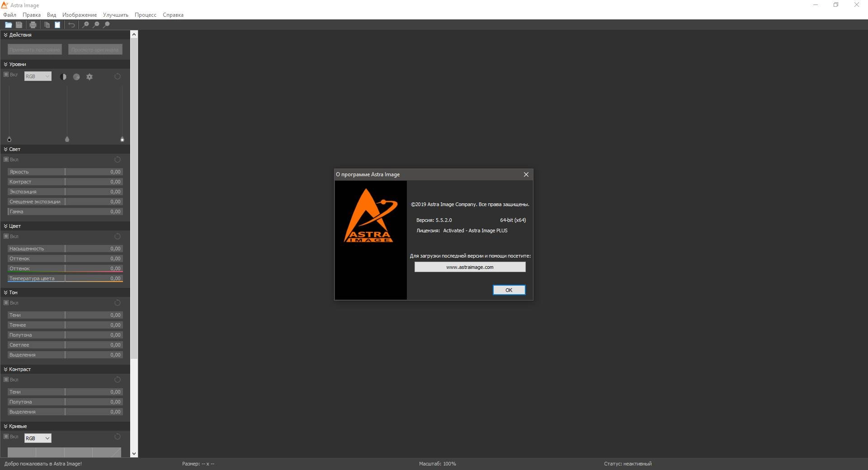Click the panel scrollbar down arrow
The width and height of the screenshot is (868, 470).
(x=134, y=454)
